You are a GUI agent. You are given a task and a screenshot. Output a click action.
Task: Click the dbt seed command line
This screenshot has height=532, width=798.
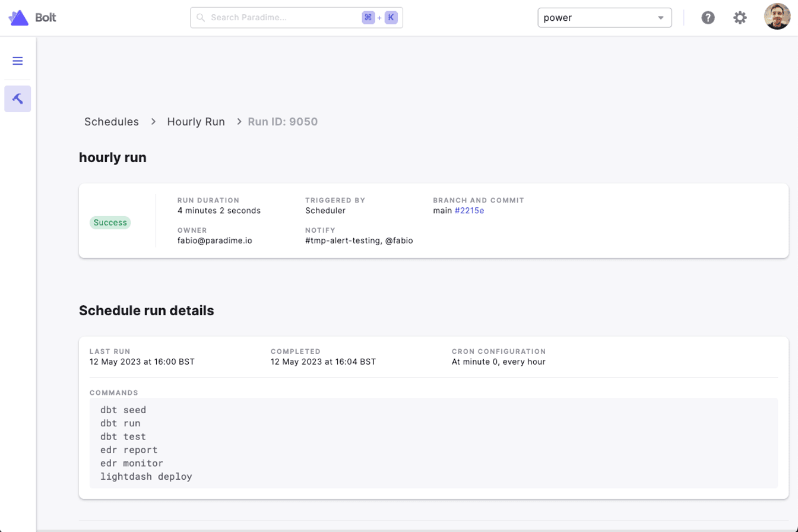click(x=123, y=410)
